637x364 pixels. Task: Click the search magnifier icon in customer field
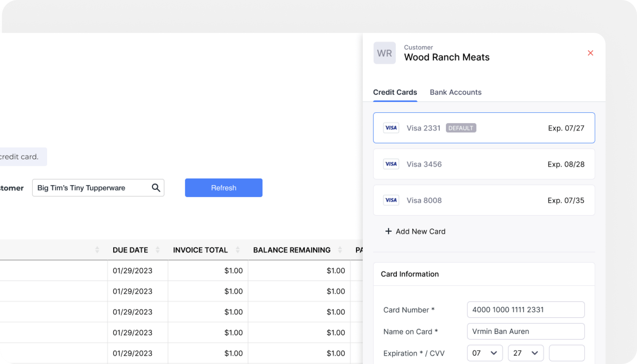156,187
